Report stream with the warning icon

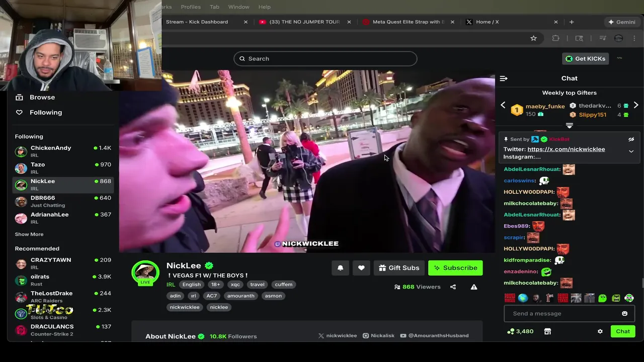[473, 287]
